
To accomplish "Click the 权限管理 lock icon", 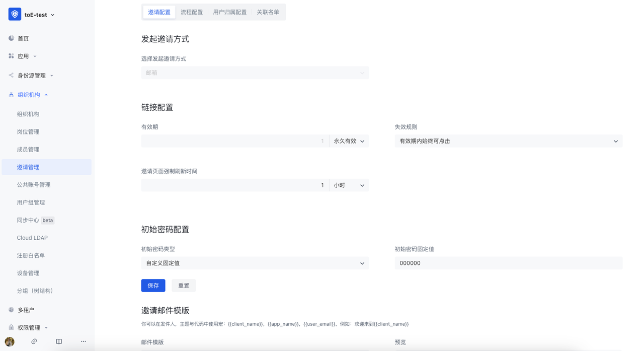I will point(11,327).
